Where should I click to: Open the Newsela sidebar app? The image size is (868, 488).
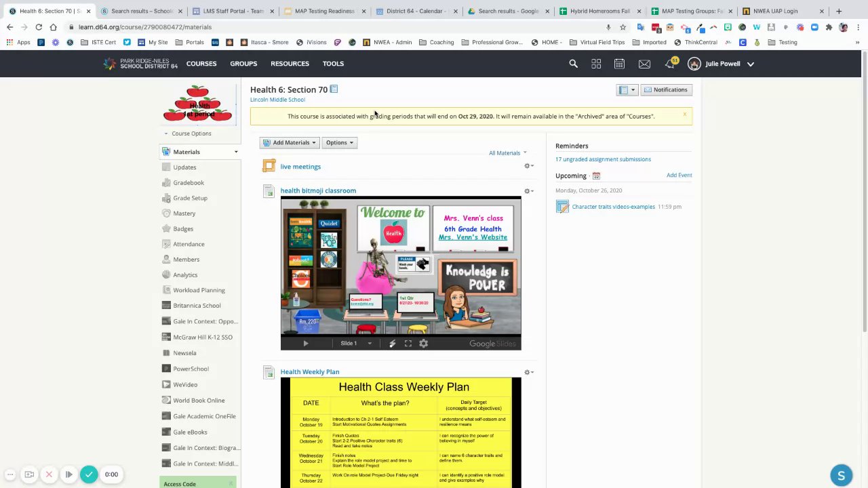point(184,353)
